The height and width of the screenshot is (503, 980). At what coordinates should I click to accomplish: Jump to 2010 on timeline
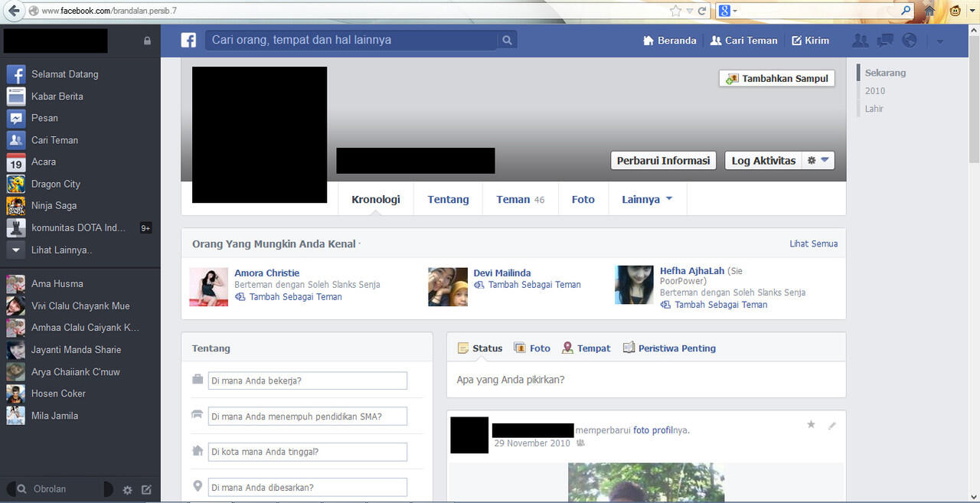click(x=875, y=90)
